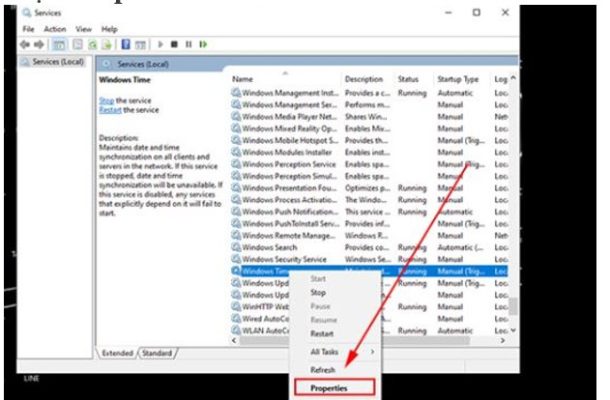
Task: Click gear icon of Windows Security Service
Action: pyautogui.click(x=236, y=259)
